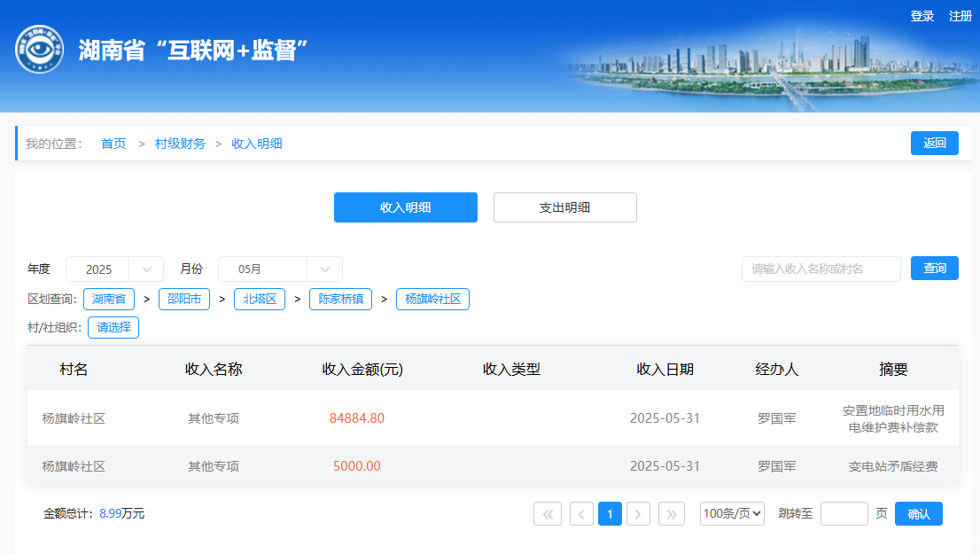Select the 收入明细 tab
Screen dimensions: 980x554
(x=405, y=207)
